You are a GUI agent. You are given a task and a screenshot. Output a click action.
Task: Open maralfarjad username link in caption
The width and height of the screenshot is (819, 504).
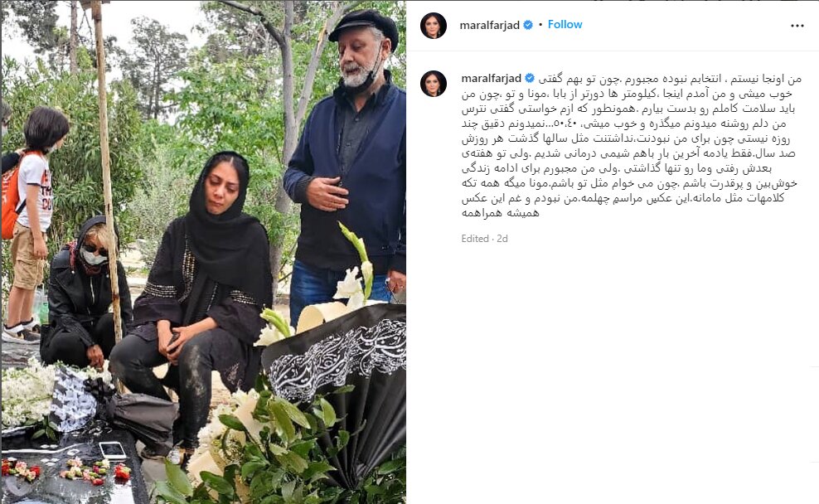(x=492, y=79)
